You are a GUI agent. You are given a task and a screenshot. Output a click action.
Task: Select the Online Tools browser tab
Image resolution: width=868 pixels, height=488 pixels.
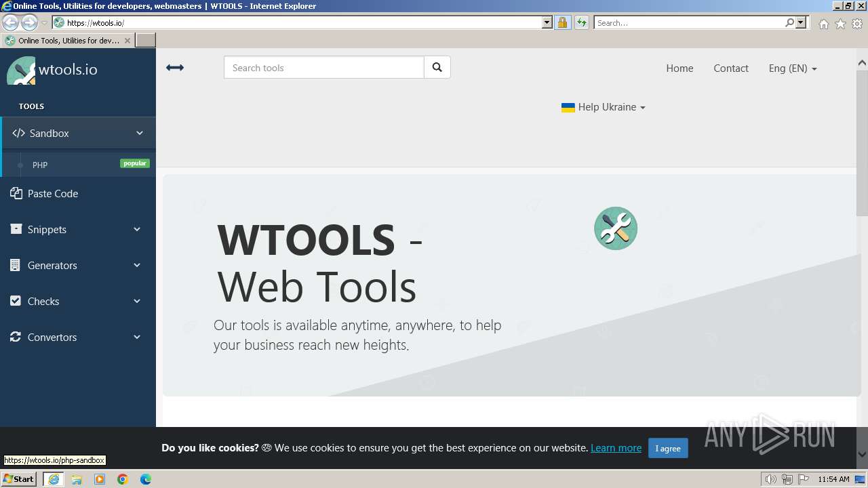click(68, 41)
